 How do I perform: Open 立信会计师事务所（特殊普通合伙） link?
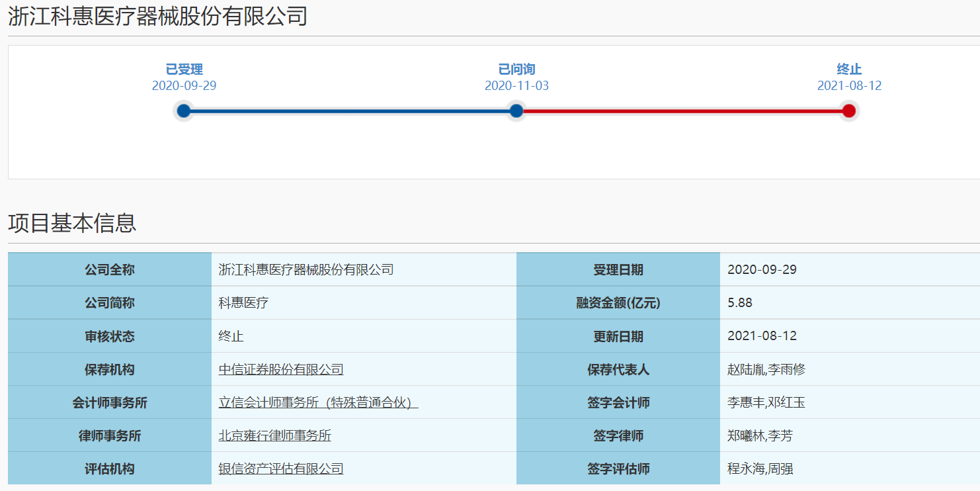point(318,403)
